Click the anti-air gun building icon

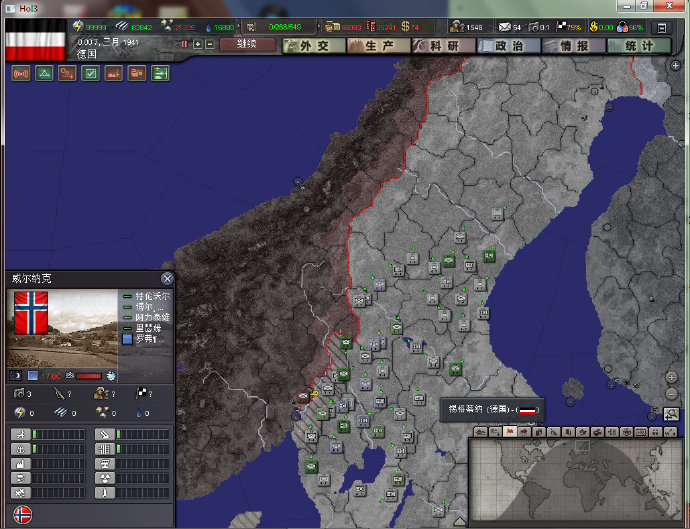[105, 435]
